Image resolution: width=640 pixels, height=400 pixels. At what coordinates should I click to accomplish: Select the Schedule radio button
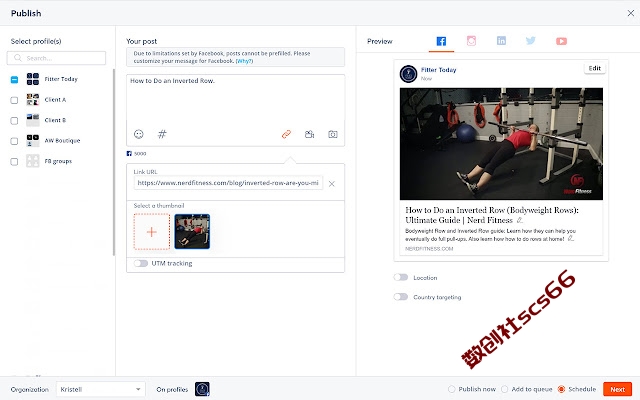tap(561, 389)
